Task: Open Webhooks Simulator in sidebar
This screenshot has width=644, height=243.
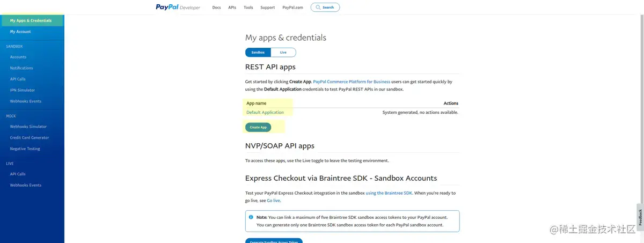Action: pyautogui.click(x=28, y=127)
